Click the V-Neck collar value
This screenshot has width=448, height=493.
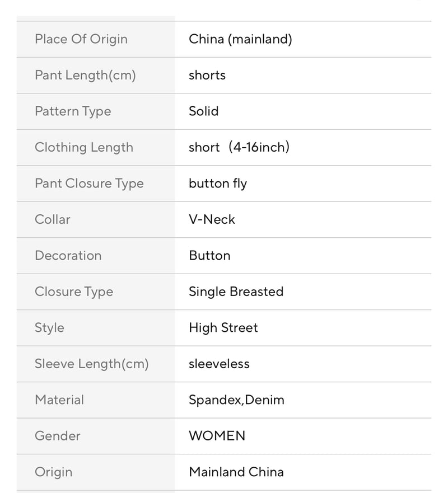[212, 219]
